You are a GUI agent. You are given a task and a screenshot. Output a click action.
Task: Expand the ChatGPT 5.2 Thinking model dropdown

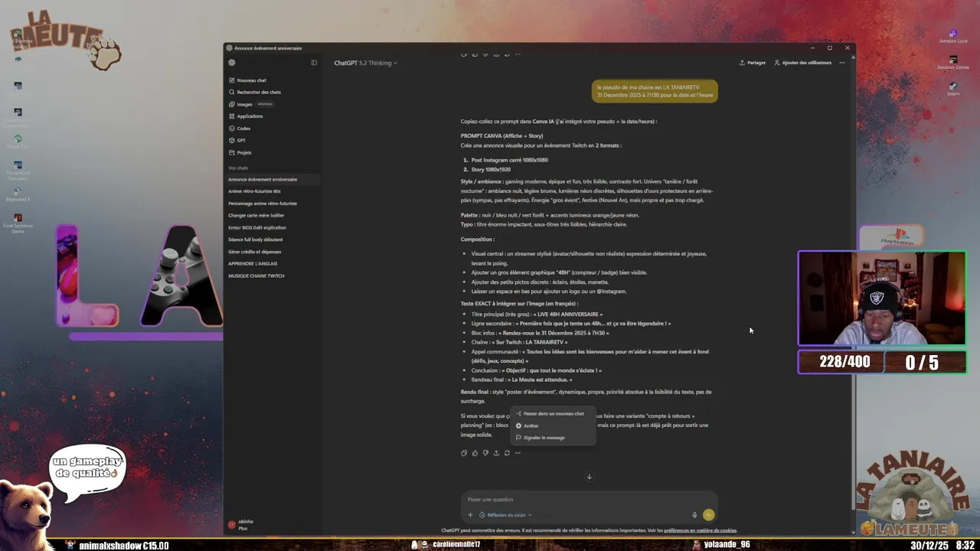click(365, 63)
